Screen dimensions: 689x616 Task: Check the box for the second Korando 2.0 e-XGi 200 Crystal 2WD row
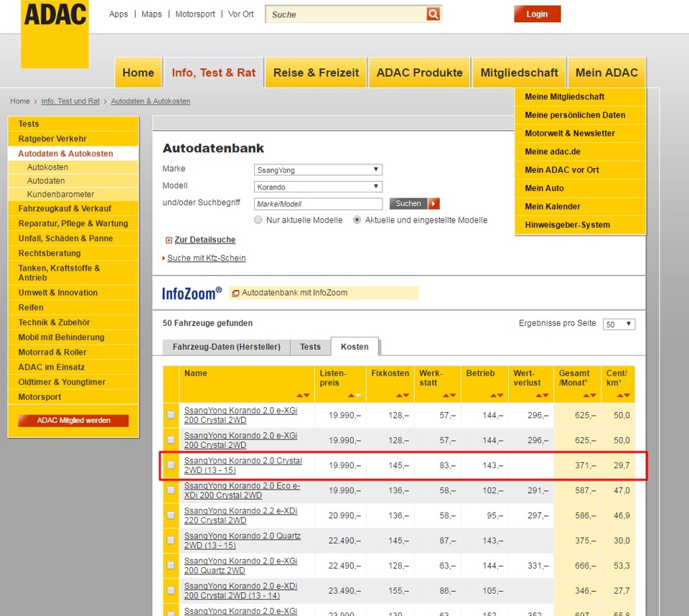[171, 439]
